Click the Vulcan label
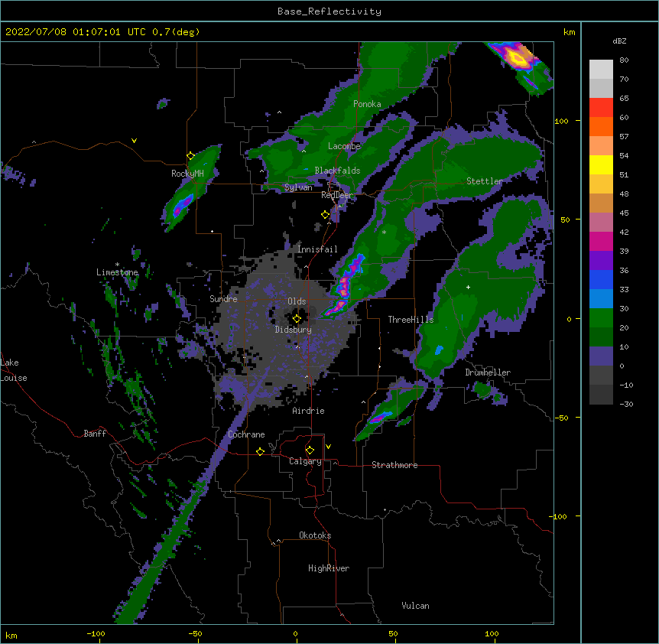This screenshot has width=659, height=644. (415, 606)
